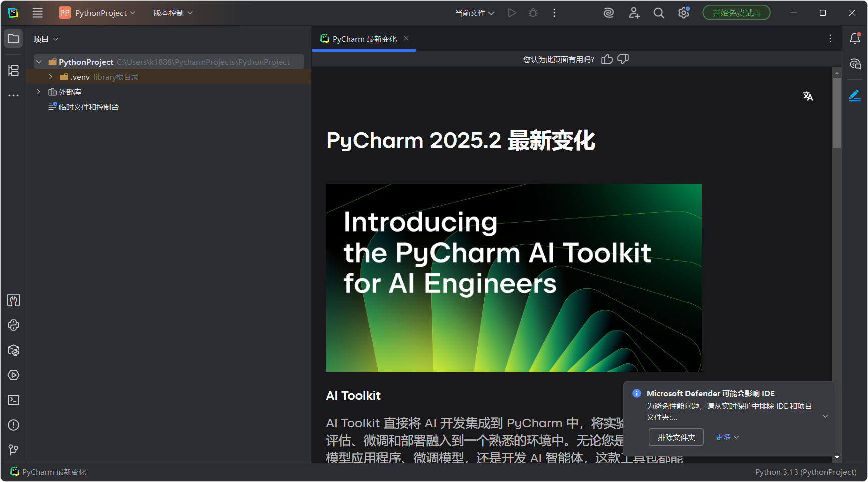Open the AI Chat tool window icon
868x482 pixels.
click(855, 64)
